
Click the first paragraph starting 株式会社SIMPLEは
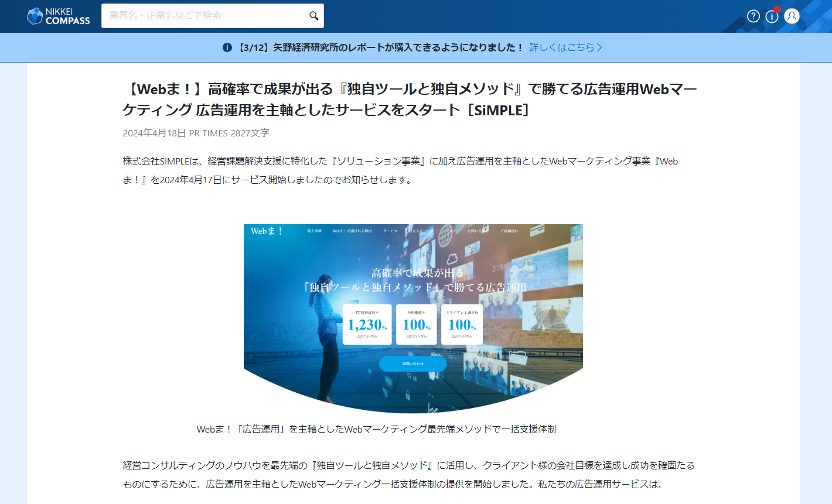point(400,170)
